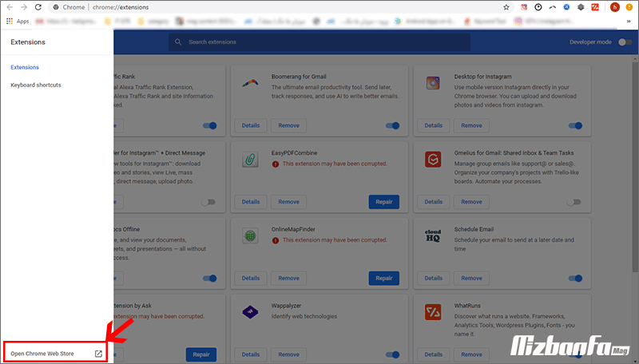Click the Gmelius for Gmail icon
Viewport: 639px width, 364px height.
(433, 160)
